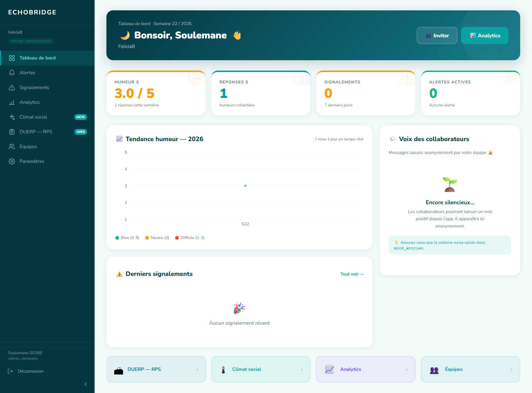Click the ECHOBRIDGE logo

pos(33,12)
